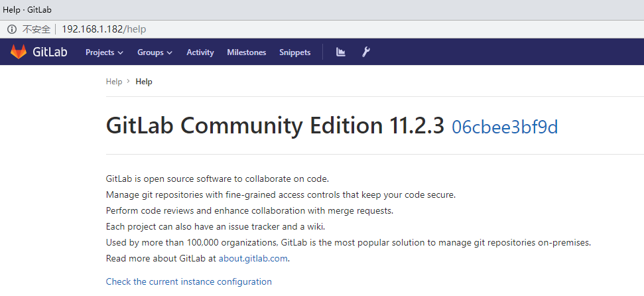Click the first Help breadcrumb link
The image size is (644, 296).
tap(114, 82)
